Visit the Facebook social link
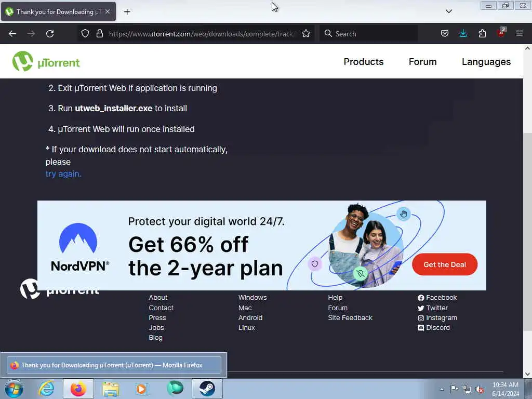 437,298
